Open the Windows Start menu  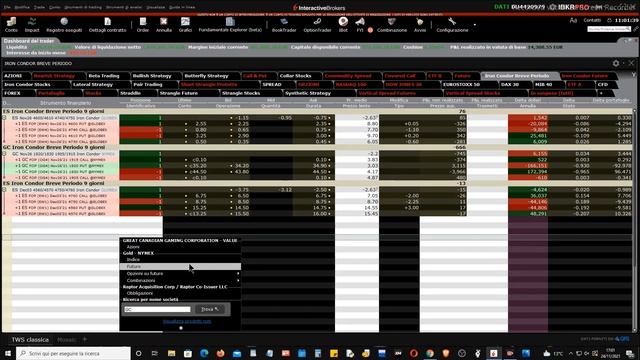(8, 353)
